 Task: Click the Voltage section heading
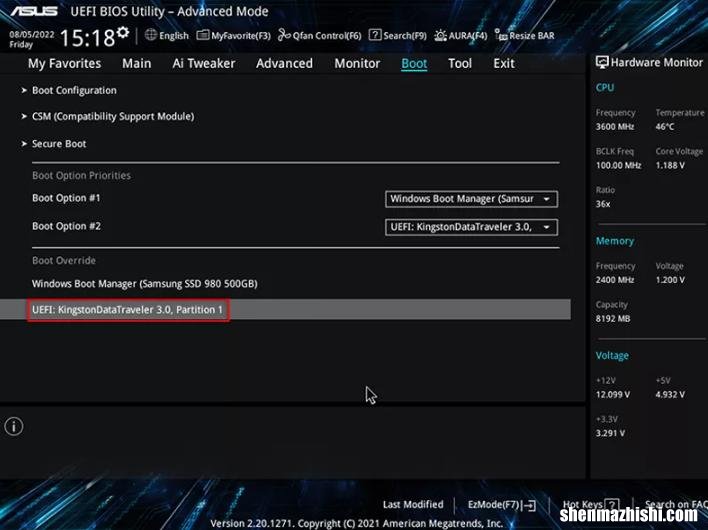tap(612, 356)
